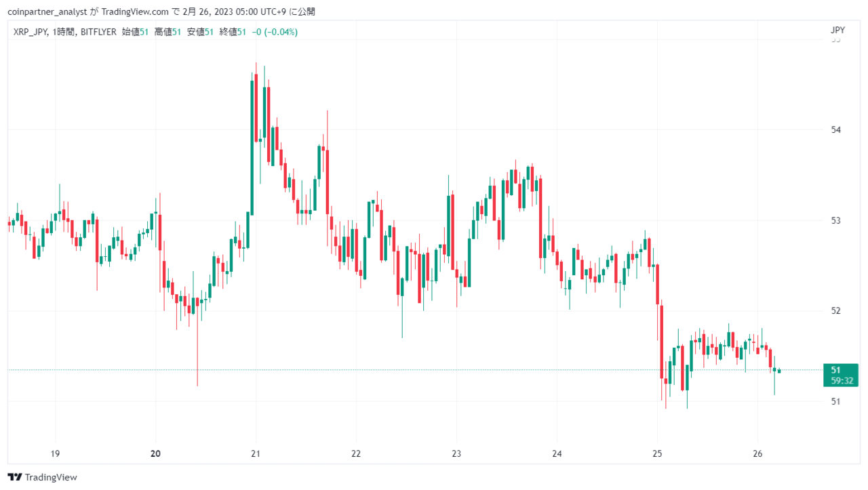Click the 54 price axis label
The image size is (868, 490).
point(836,130)
